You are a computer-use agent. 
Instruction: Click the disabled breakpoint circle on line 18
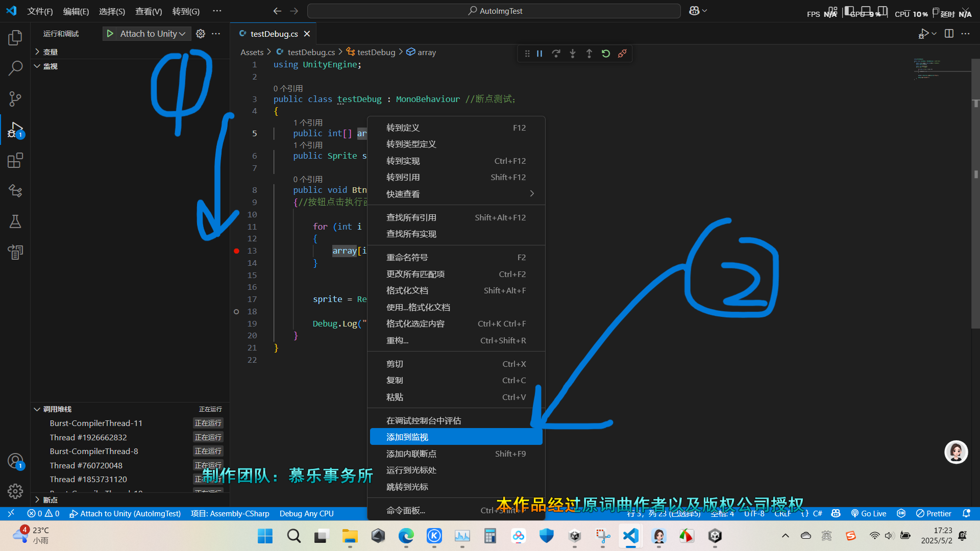236,311
